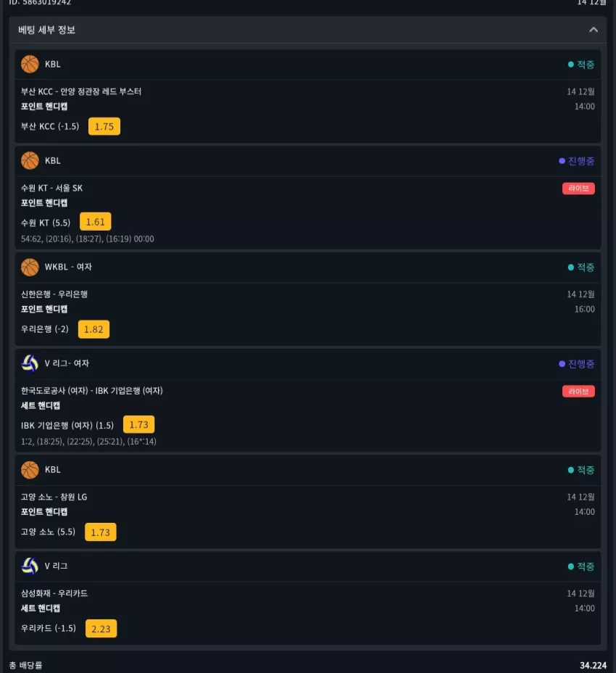Click the 1.61 odds badge for 수원 KT
The height and width of the screenshot is (673, 616).
click(x=95, y=222)
